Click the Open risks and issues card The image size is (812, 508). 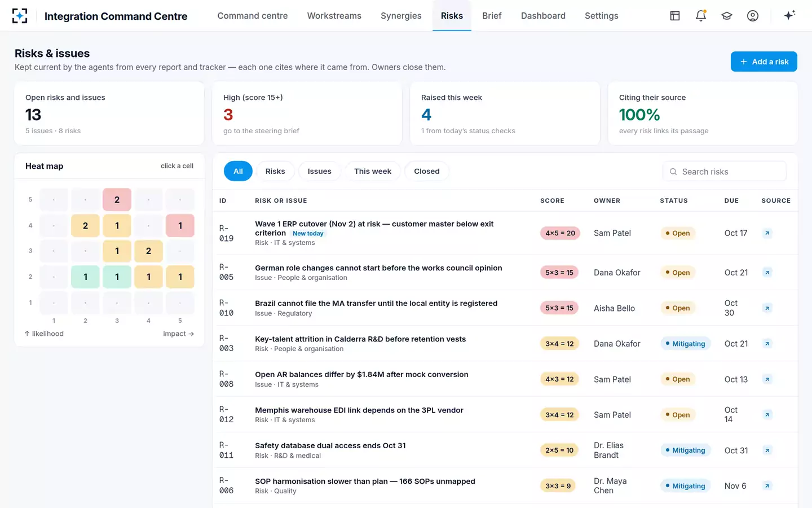click(109, 113)
